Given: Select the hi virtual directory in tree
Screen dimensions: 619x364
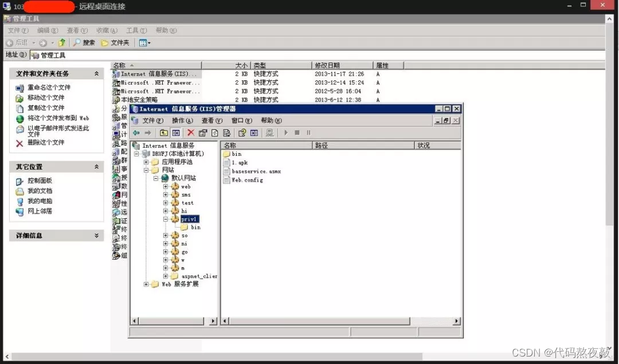Looking at the screenshot, I should tap(184, 211).
